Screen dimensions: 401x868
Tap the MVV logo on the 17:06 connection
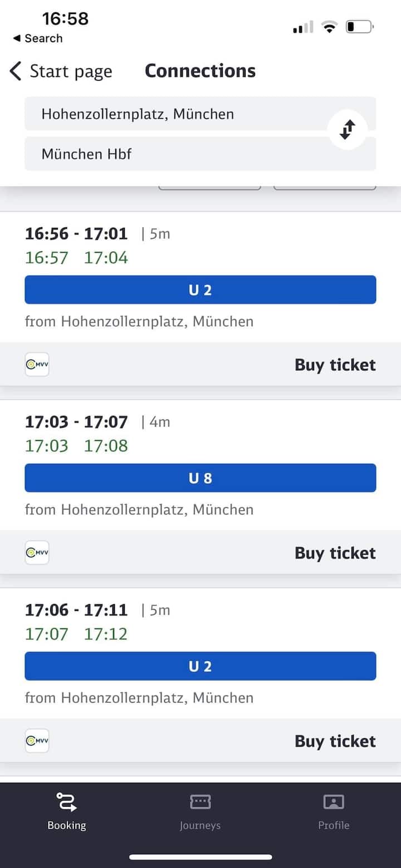coord(37,741)
